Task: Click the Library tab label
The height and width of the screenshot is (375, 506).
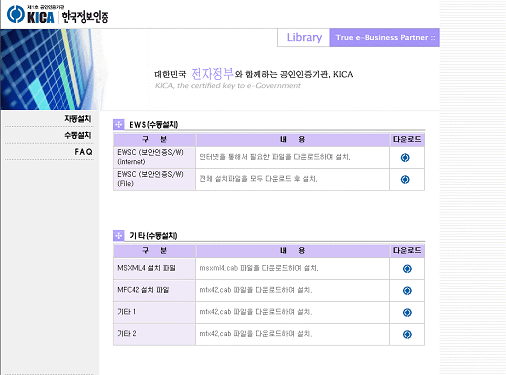Action: [x=304, y=37]
